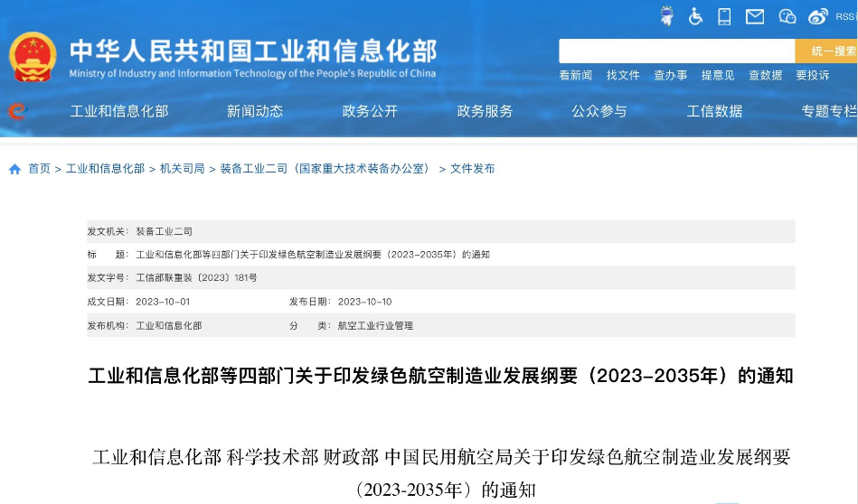Screen dimensions: 858x504
Task: Click the RSS link at top right
Action: point(846,17)
